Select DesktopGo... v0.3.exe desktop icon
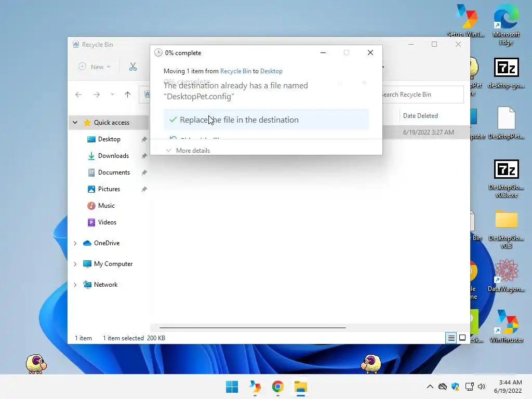Viewport: 532px width, 399px height. pos(506,179)
